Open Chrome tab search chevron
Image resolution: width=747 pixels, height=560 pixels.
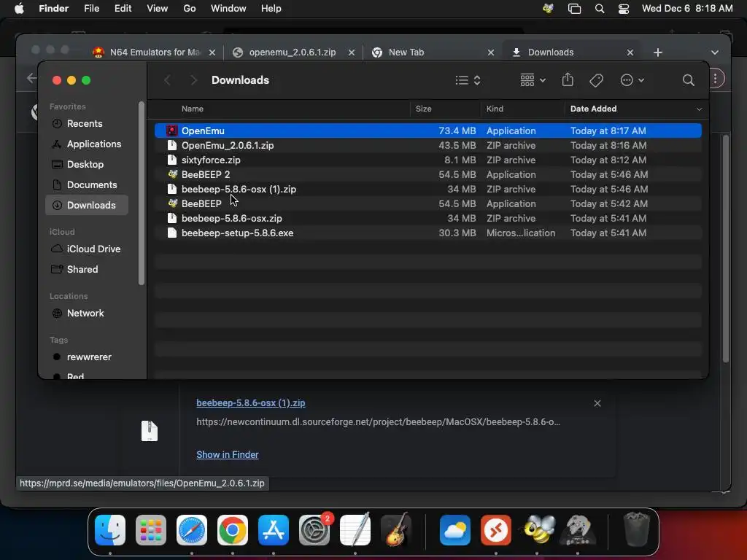(715, 52)
